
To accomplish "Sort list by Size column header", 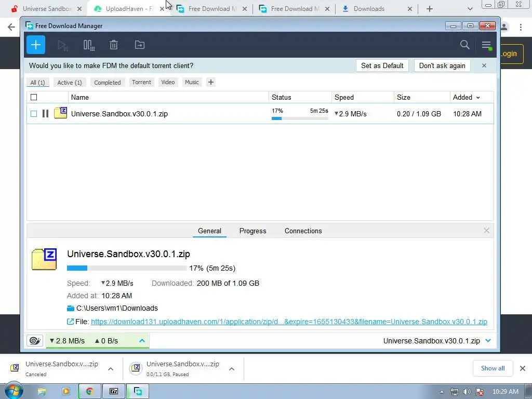I will tap(422, 97).
